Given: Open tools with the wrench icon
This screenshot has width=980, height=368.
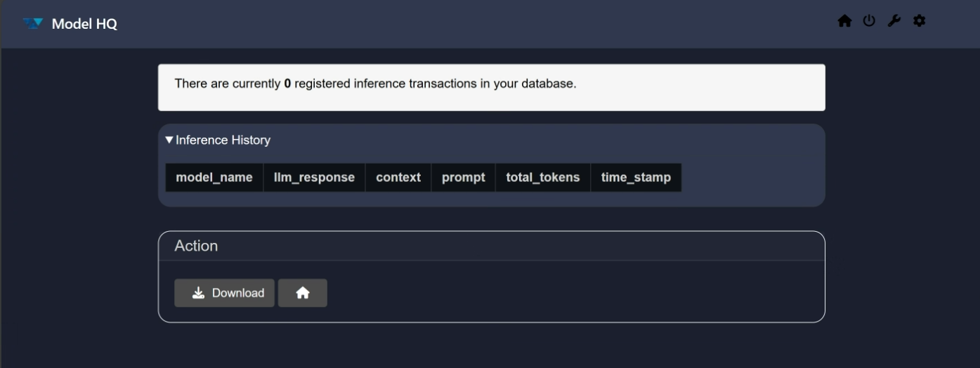Looking at the screenshot, I should [894, 21].
